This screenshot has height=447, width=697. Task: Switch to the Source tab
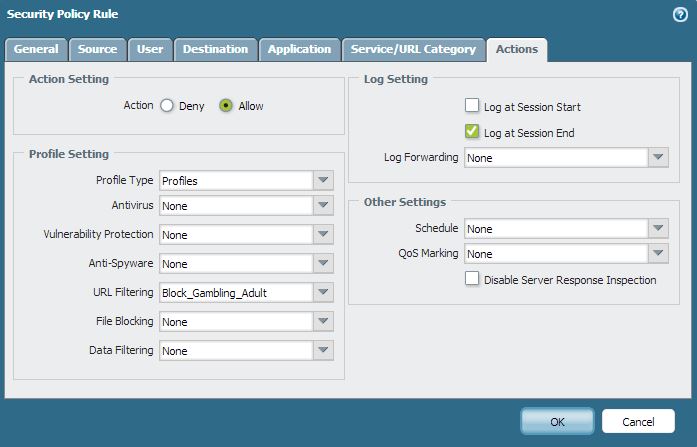[97, 49]
